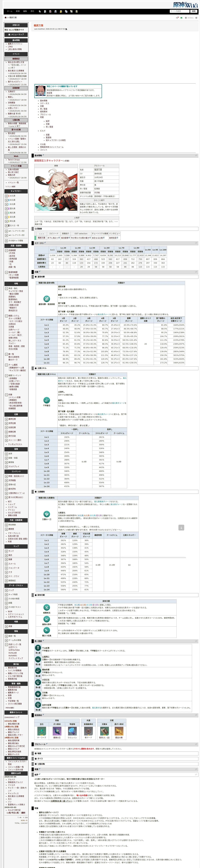Expand the ★5 rarity list
The height and width of the screenshot is (868, 200).
[x=6, y=231]
